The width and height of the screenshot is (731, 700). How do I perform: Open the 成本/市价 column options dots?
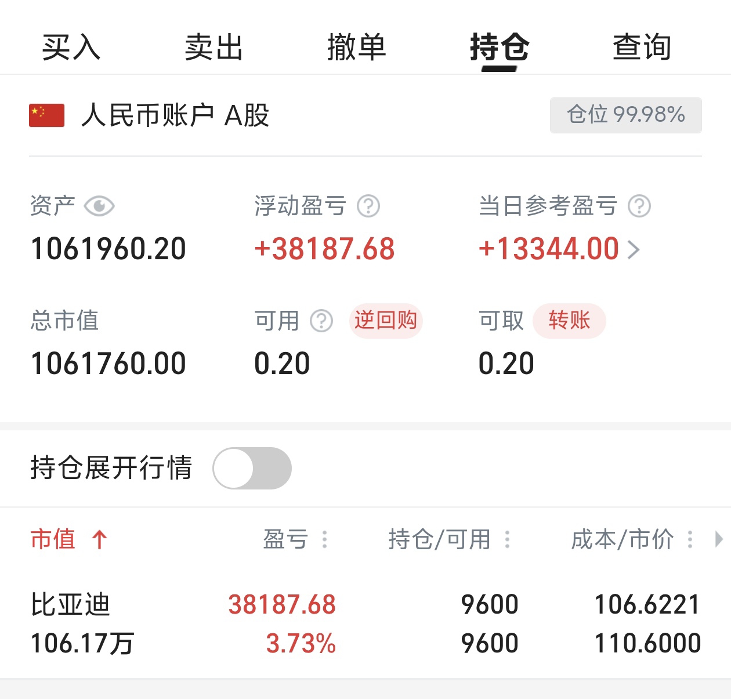(690, 540)
